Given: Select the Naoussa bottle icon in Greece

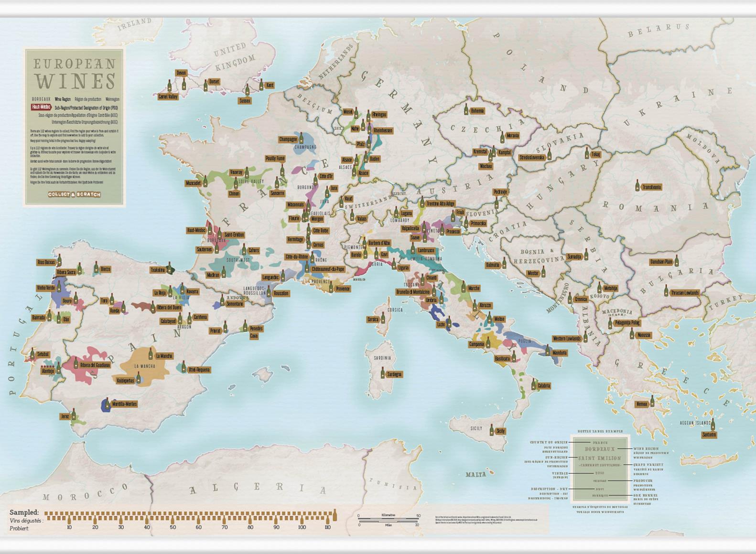Looking at the screenshot, I should pos(631,334).
